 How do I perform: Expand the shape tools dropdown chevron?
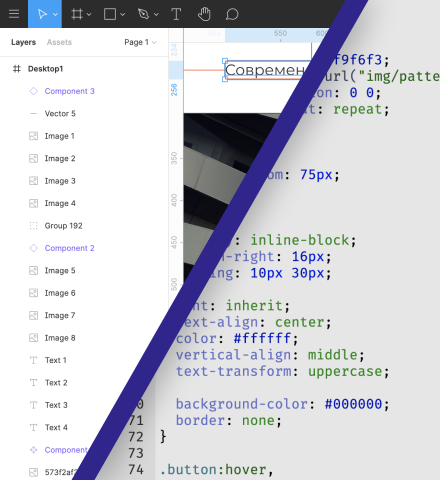click(123, 14)
